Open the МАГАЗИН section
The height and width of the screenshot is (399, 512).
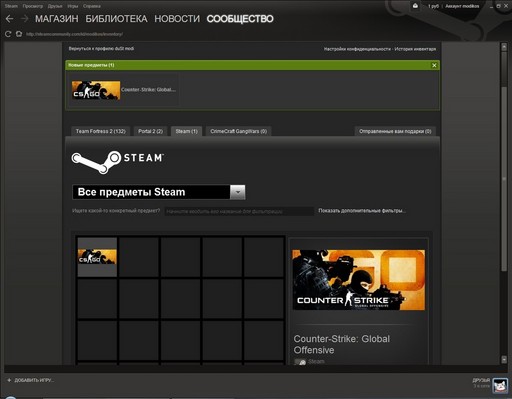[57, 19]
